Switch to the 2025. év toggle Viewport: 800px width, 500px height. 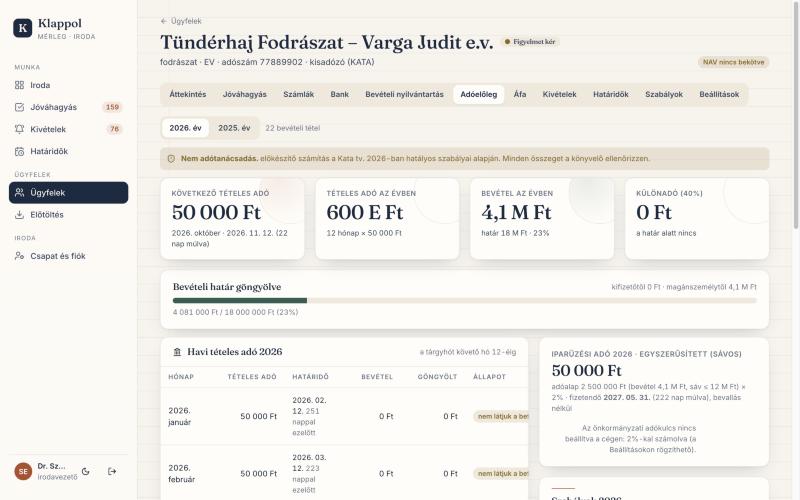click(234, 128)
